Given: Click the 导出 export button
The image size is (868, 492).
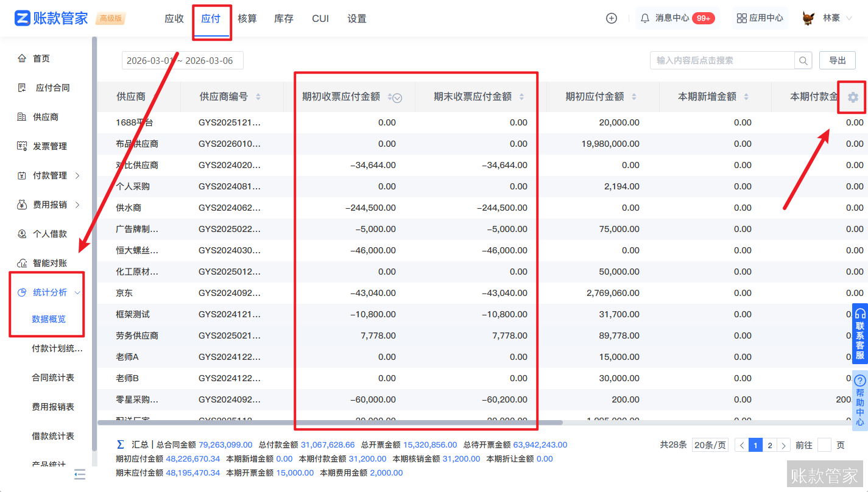Looking at the screenshot, I should pyautogui.click(x=837, y=60).
